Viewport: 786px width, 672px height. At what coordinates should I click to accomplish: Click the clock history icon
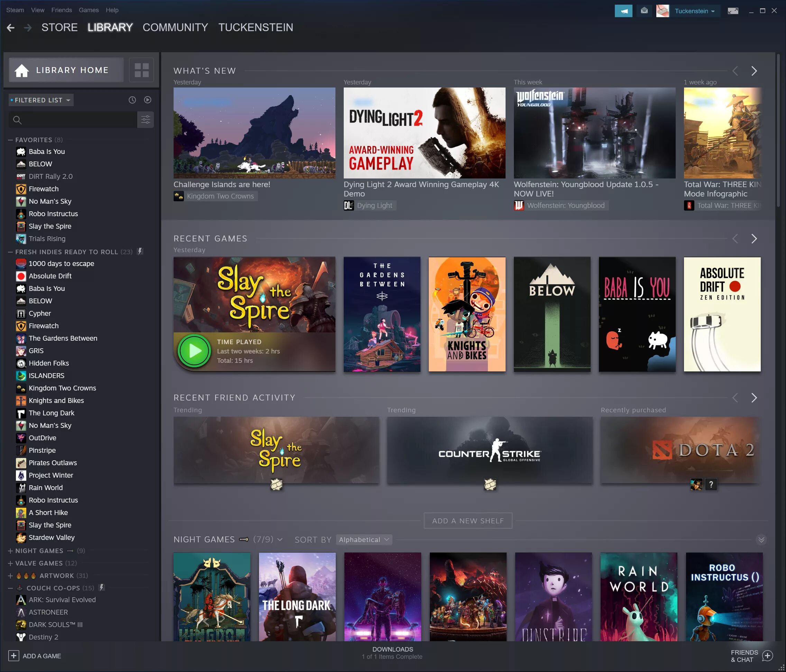coord(132,99)
